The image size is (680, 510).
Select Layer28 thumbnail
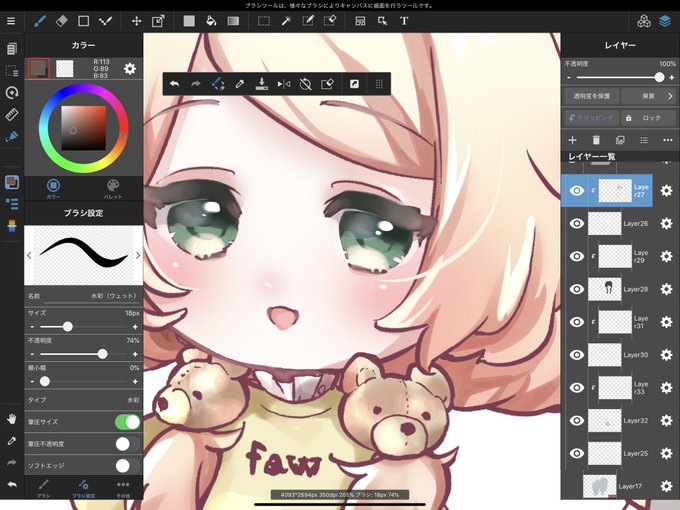(605, 289)
